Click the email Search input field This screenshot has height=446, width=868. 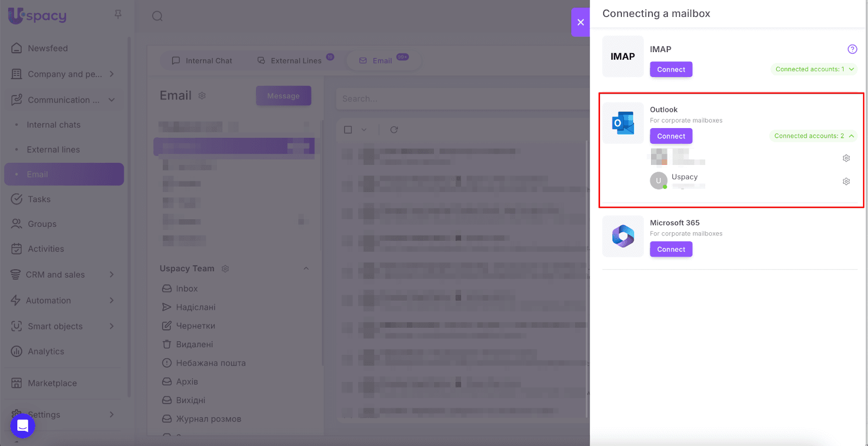click(x=461, y=99)
